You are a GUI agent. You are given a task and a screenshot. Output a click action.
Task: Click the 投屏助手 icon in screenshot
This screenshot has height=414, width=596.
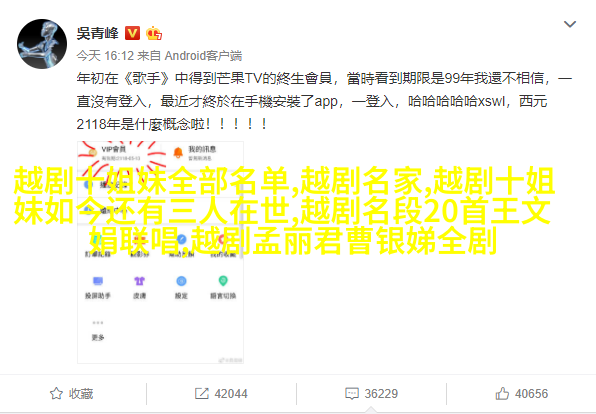coord(98,281)
